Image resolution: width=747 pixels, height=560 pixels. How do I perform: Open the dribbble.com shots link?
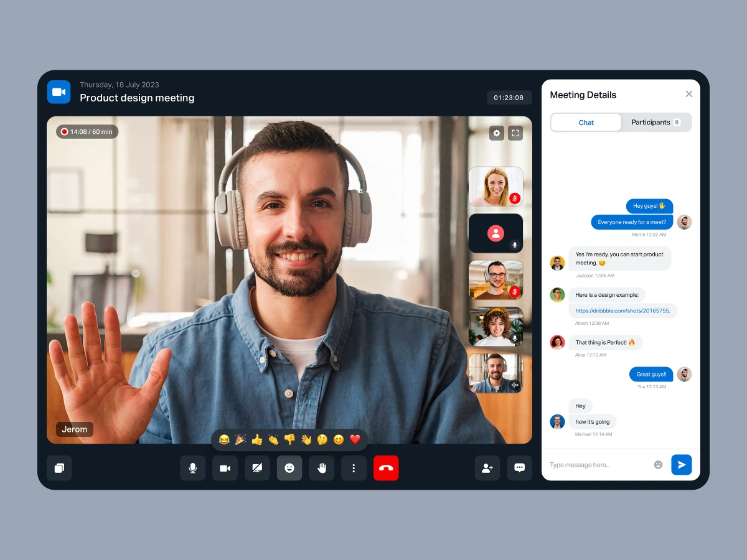click(x=622, y=310)
